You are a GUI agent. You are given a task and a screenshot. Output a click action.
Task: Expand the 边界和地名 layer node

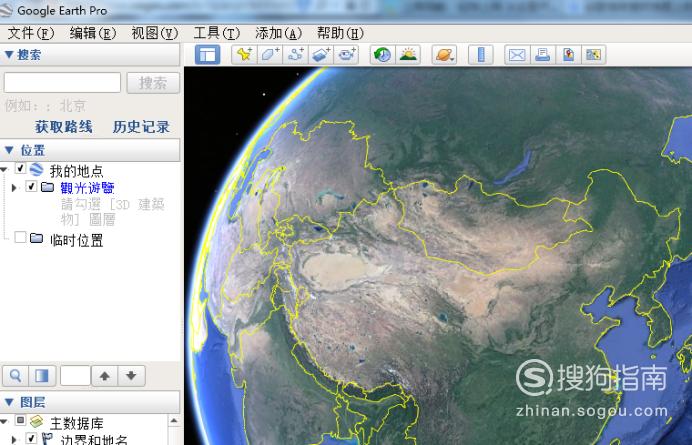(14, 440)
